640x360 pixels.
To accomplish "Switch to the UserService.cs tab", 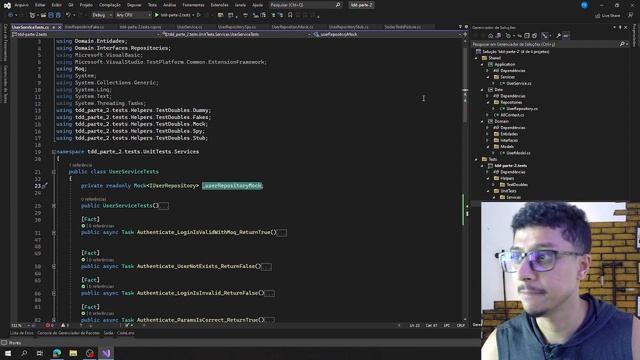I will pos(189,27).
